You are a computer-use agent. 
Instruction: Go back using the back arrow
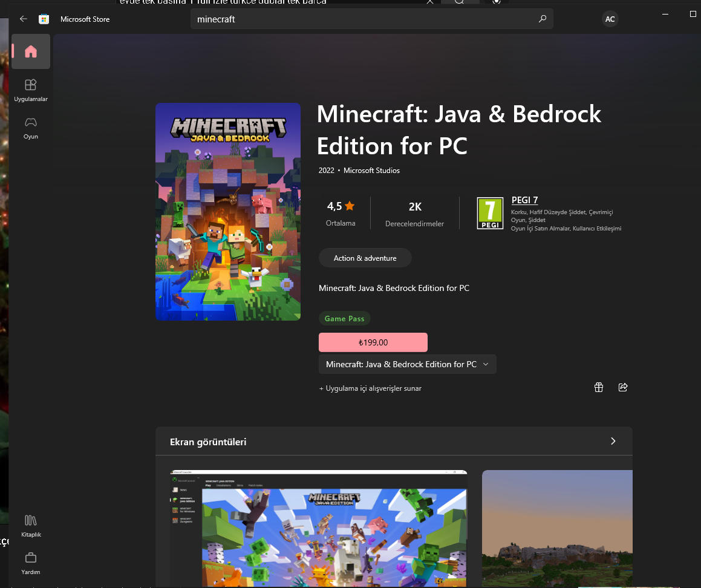23,19
